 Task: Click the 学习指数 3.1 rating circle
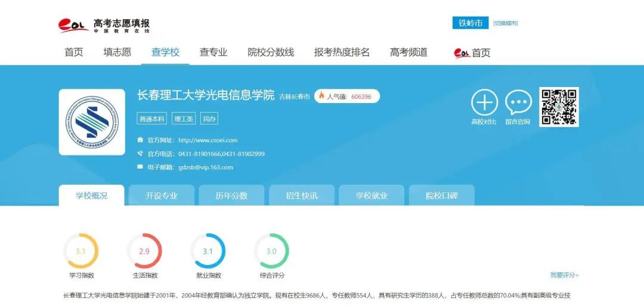[81, 251]
